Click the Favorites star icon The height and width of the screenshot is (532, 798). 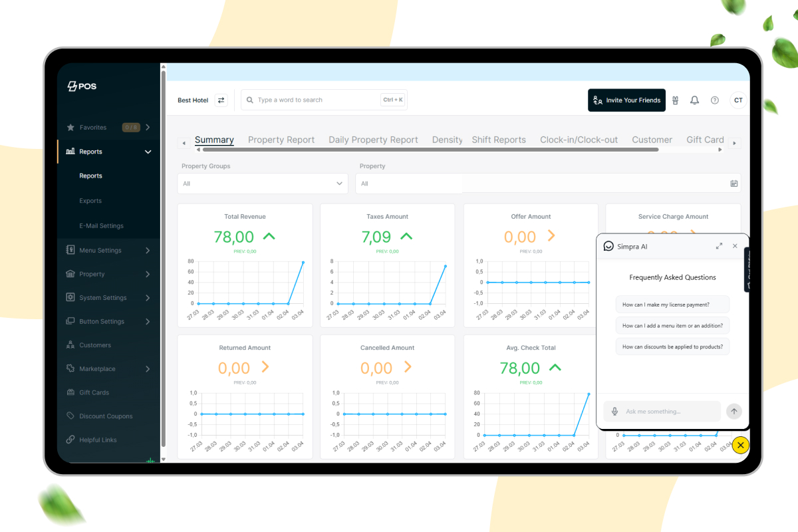click(70, 128)
